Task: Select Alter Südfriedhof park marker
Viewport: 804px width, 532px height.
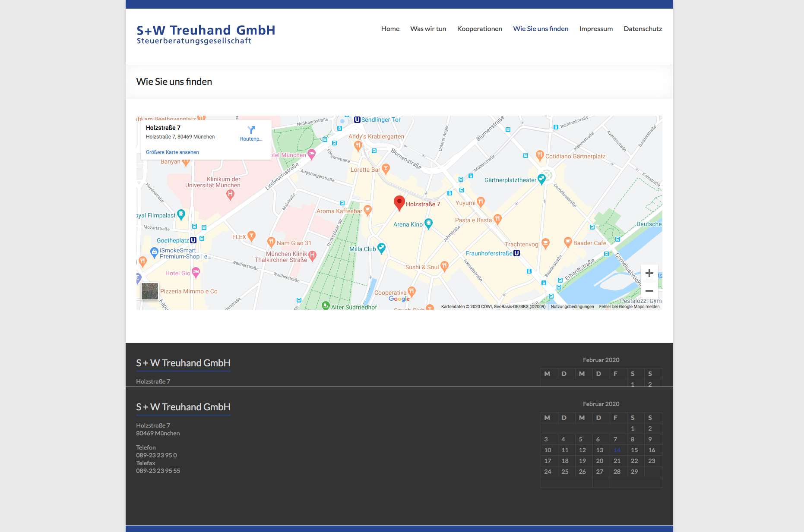Action: (x=326, y=305)
